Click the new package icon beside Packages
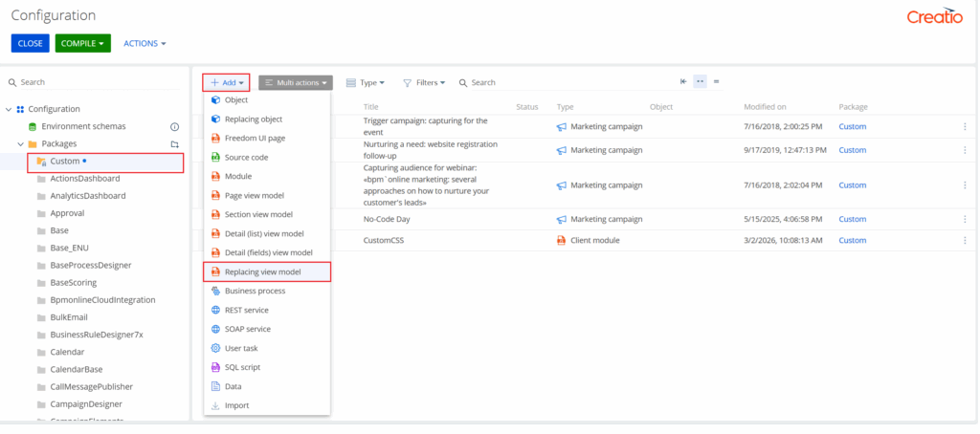Image resolution: width=980 pixels, height=434 pixels. coord(174,143)
